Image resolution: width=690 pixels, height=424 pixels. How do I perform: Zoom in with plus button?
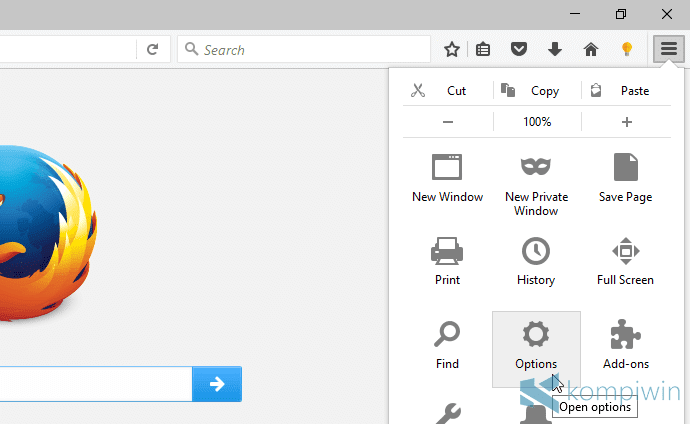(627, 122)
